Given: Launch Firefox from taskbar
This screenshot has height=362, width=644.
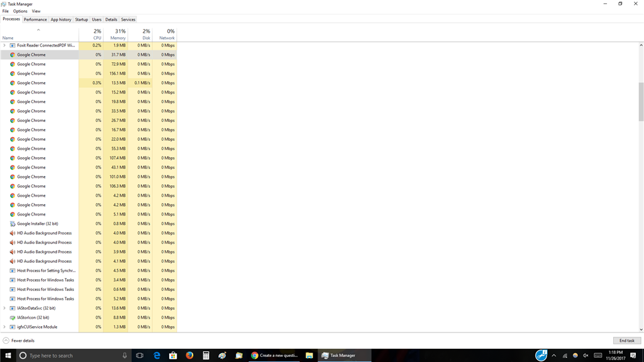Looking at the screenshot, I should pos(189,356).
